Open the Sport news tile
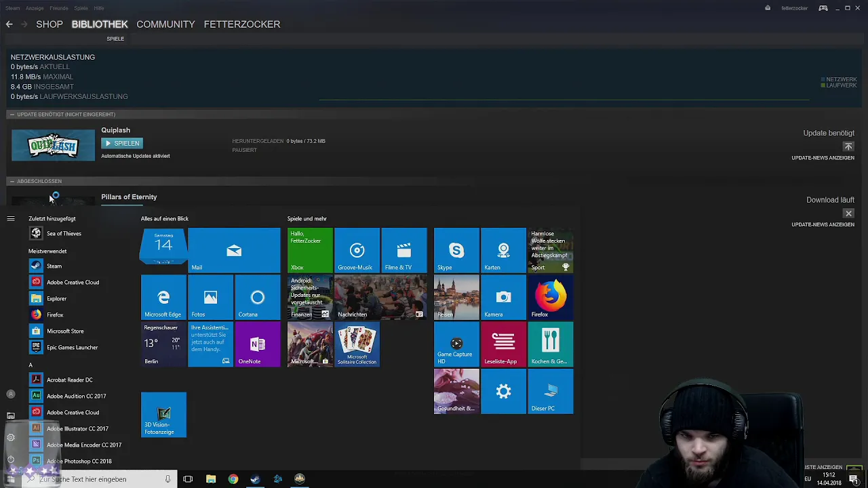 550,250
